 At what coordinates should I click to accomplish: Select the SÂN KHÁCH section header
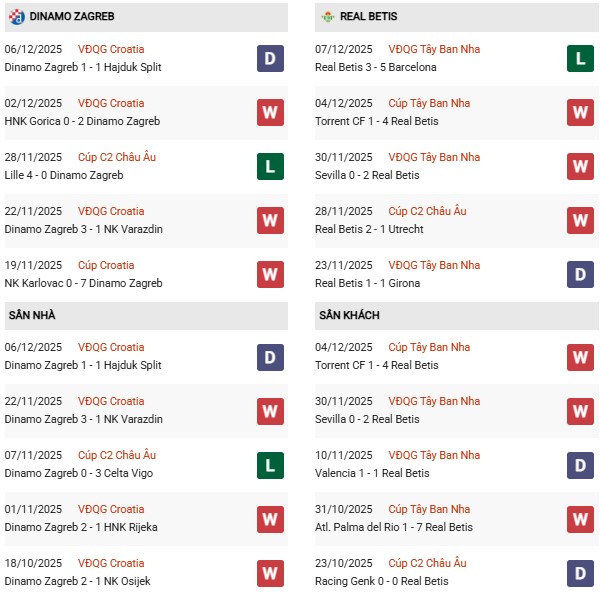click(x=349, y=315)
